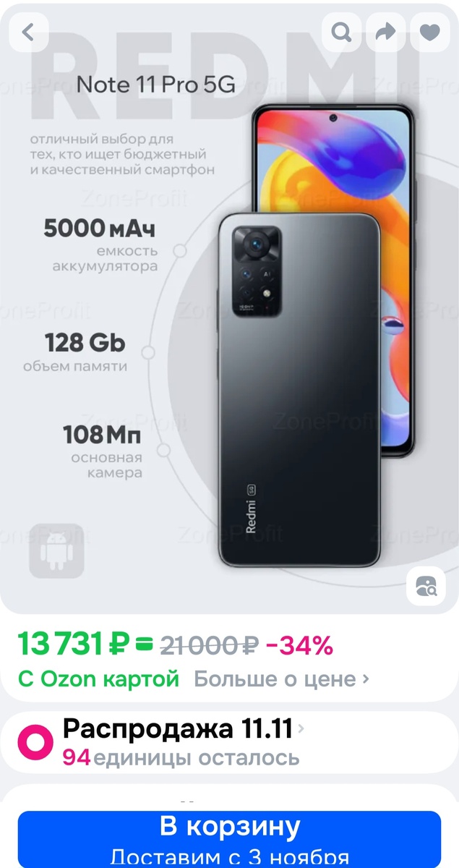459x868 pixels.
Task: Tap the back arrow icon
Action: click(29, 32)
